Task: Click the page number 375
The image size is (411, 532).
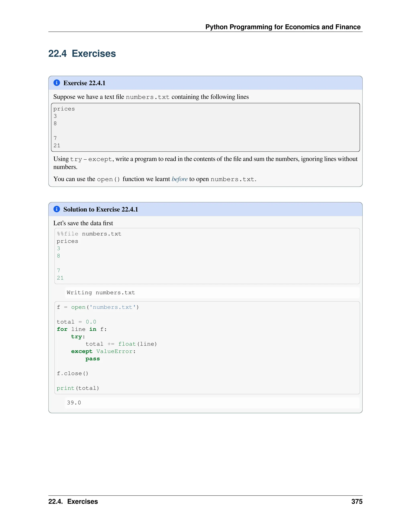Action: [x=357, y=501]
